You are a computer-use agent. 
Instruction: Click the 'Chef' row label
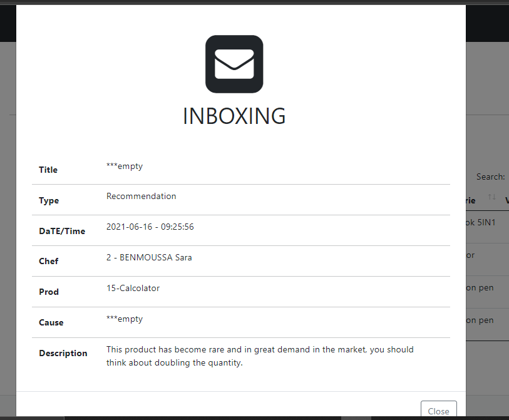[x=49, y=261]
